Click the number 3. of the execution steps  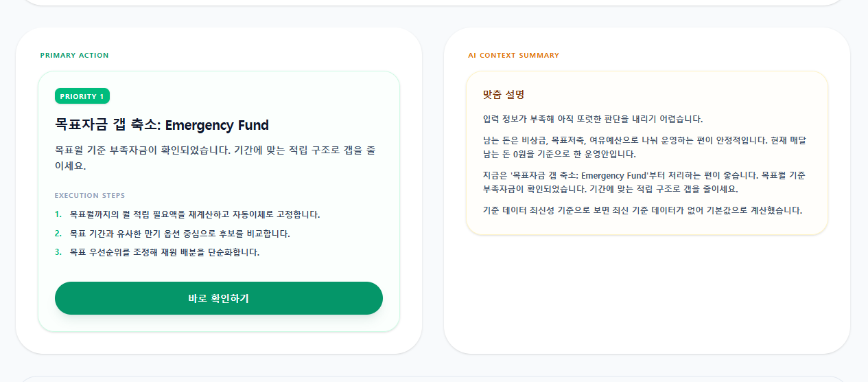pyautogui.click(x=58, y=252)
